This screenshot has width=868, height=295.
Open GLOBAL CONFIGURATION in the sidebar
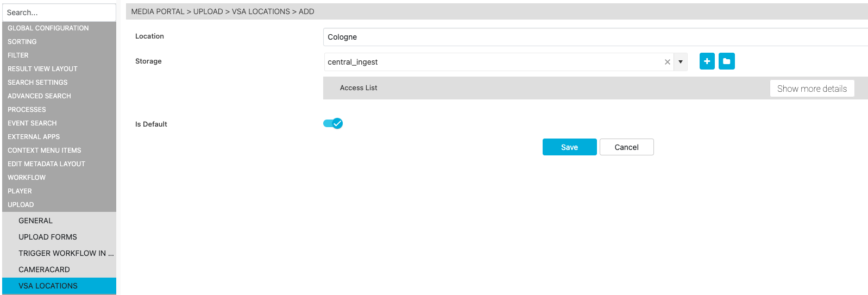pyautogui.click(x=48, y=28)
